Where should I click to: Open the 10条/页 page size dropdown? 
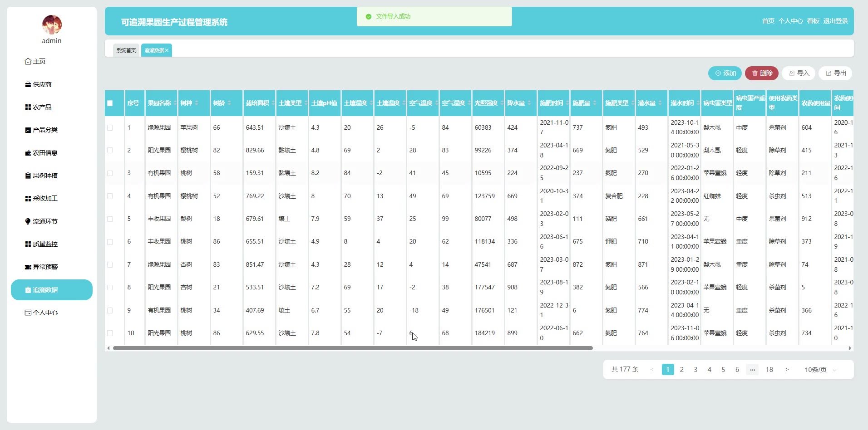click(820, 370)
